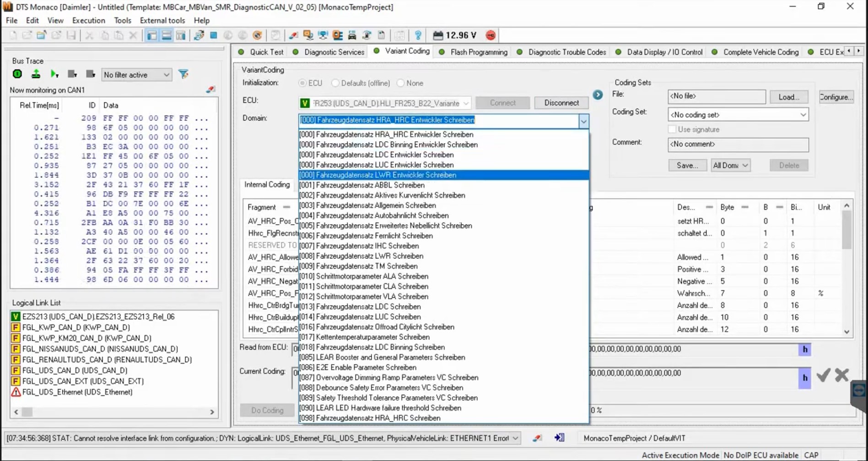Select [008] Fahrzeugdatensatz LWR Schreiben domain
This screenshot has width=868, height=461.
(443, 256)
